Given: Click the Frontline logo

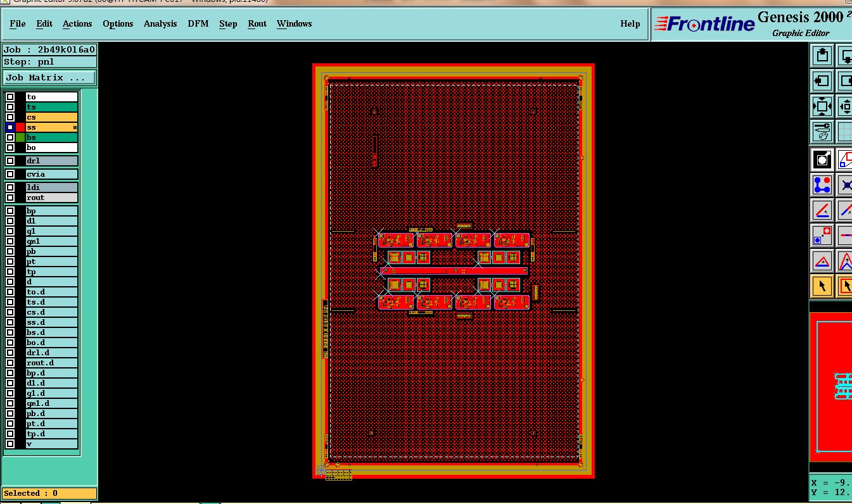Looking at the screenshot, I should (704, 24).
